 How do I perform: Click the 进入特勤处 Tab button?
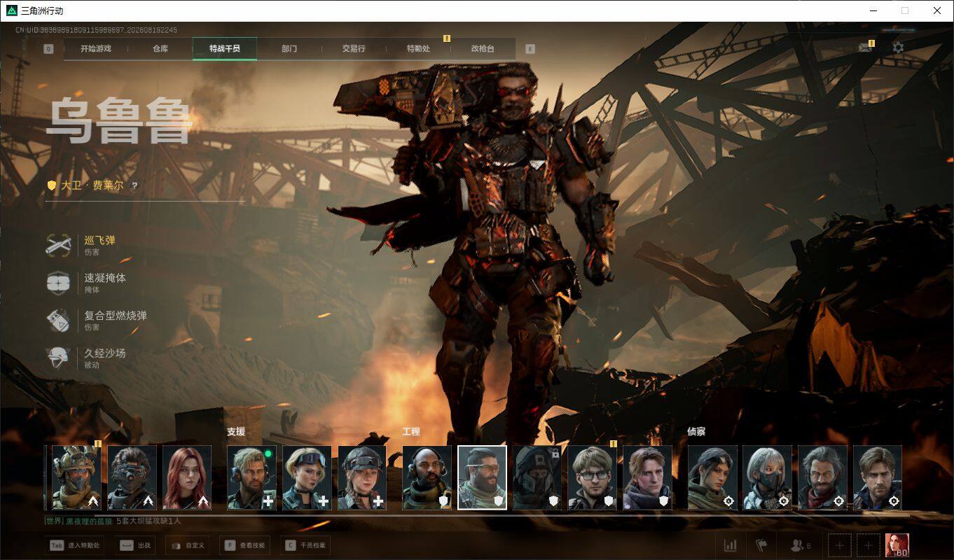pos(74,545)
